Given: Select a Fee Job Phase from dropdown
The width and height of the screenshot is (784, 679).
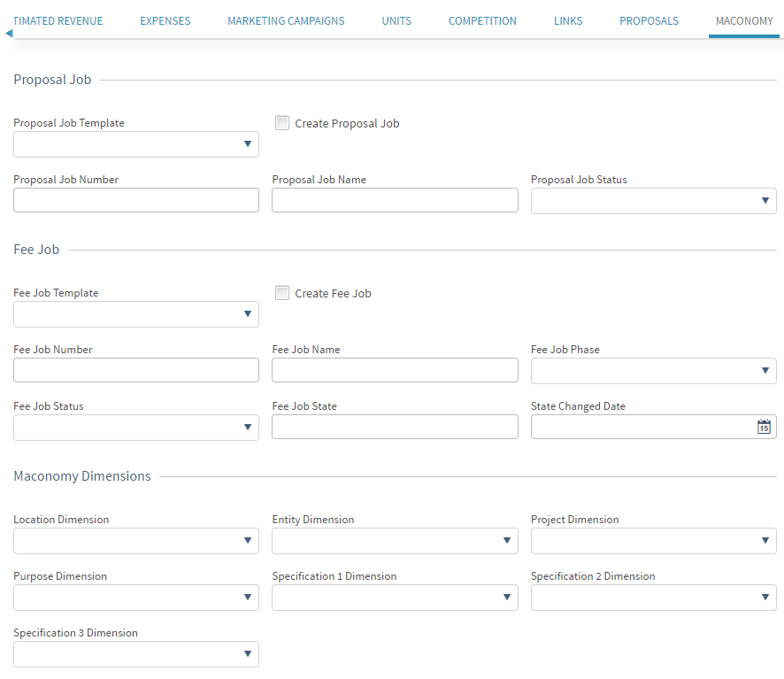Looking at the screenshot, I should pyautogui.click(x=653, y=371).
